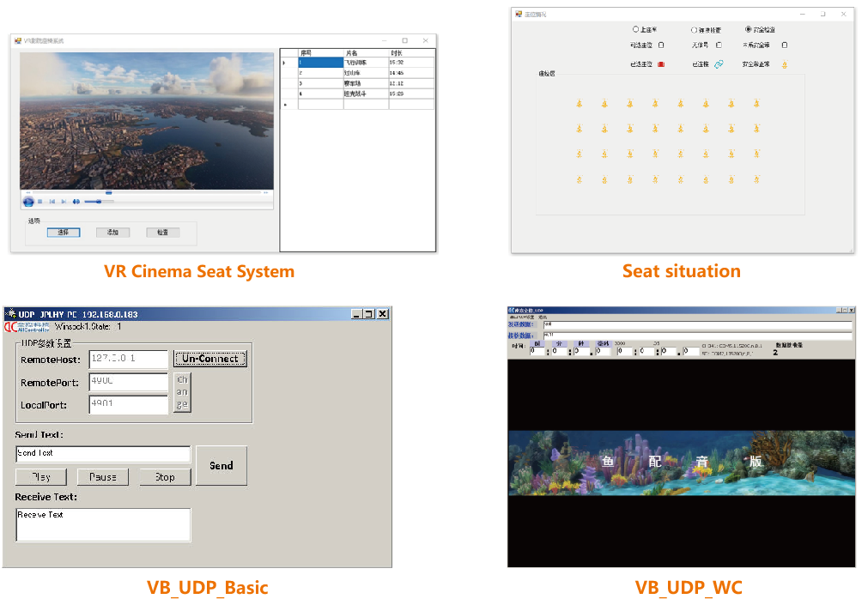Click the red 已选座位 seat icon
This screenshot has height=605, width=868.
point(661,64)
